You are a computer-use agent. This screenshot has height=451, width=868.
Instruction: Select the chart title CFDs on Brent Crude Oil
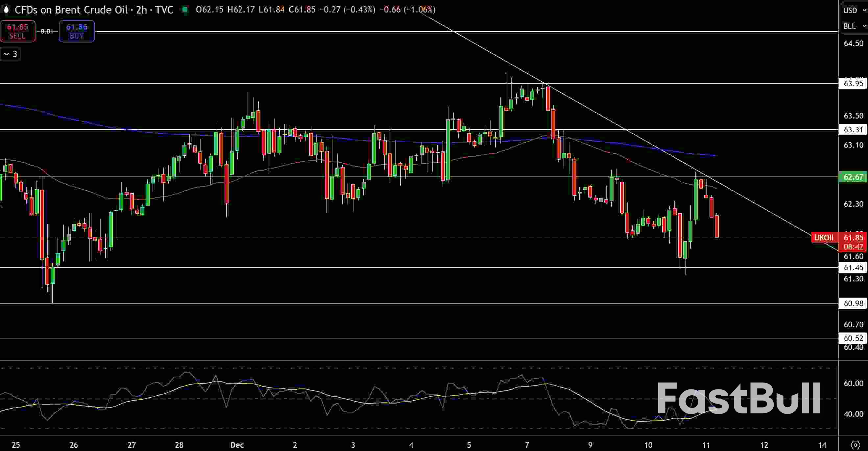coord(72,10)
